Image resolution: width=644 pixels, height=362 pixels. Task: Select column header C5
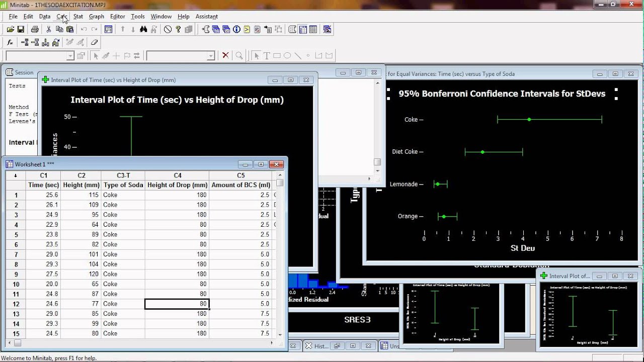click(240, 175)
